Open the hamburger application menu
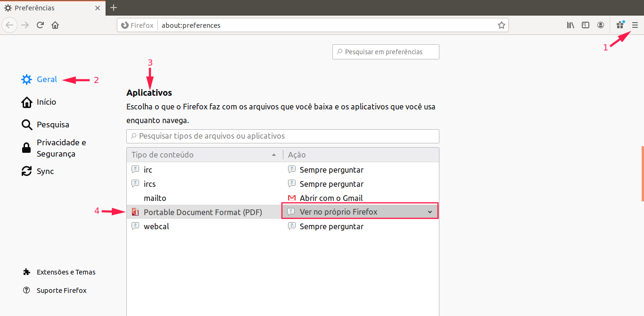 point(635,25)
